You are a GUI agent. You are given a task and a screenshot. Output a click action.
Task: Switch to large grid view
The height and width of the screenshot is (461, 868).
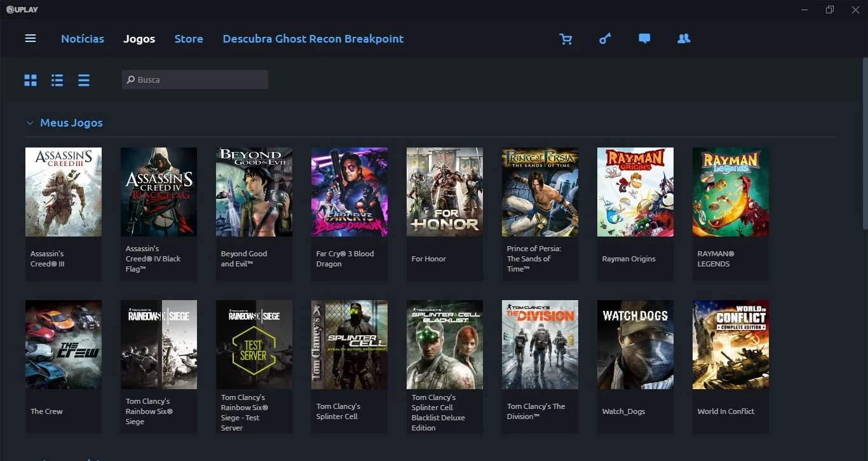click(31, 80)
